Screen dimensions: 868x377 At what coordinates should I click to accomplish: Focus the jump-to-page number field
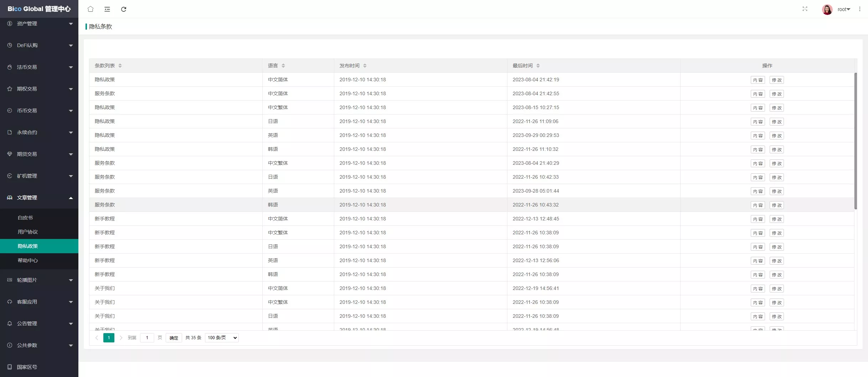[147, 338]
